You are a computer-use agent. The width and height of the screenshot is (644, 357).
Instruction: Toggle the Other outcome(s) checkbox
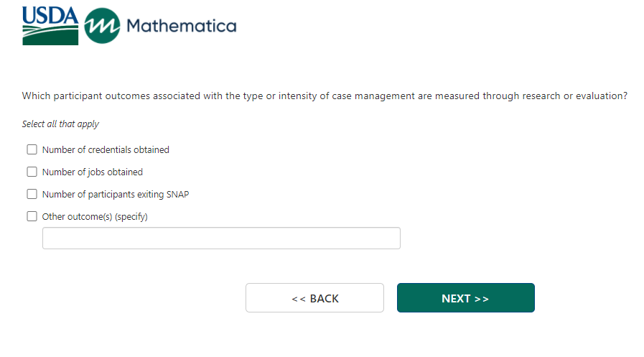tap(32, 216)
